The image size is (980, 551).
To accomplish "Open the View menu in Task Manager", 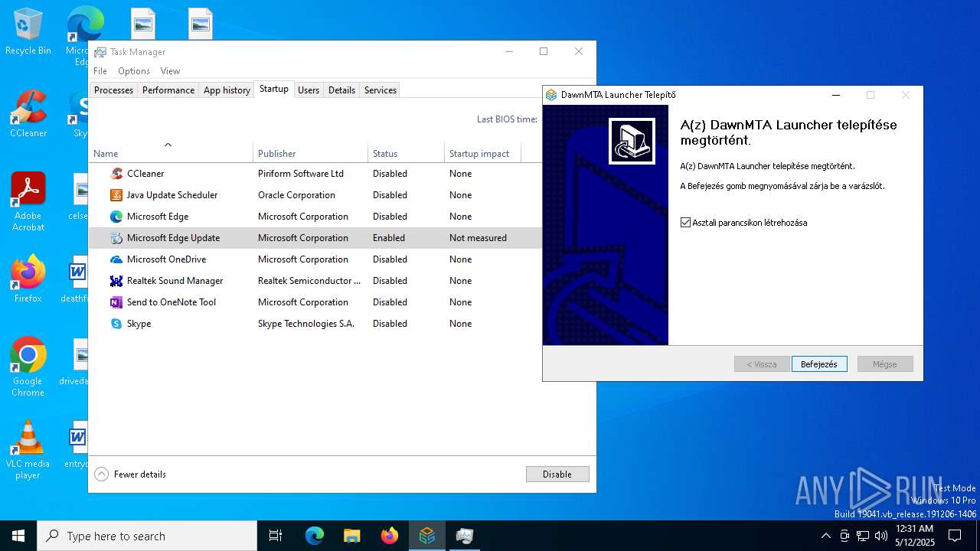I will (170, 71).
